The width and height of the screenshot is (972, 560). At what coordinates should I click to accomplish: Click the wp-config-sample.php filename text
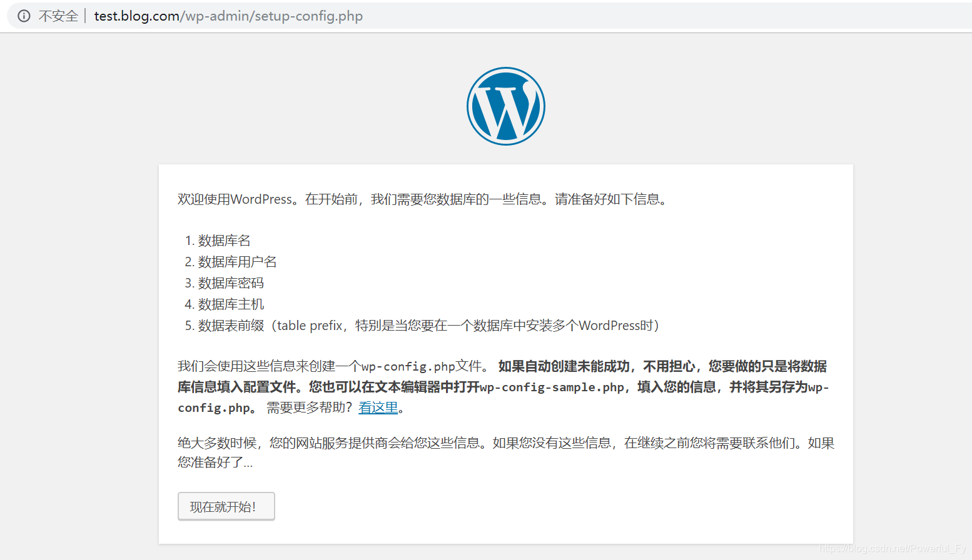click(552, 387)
